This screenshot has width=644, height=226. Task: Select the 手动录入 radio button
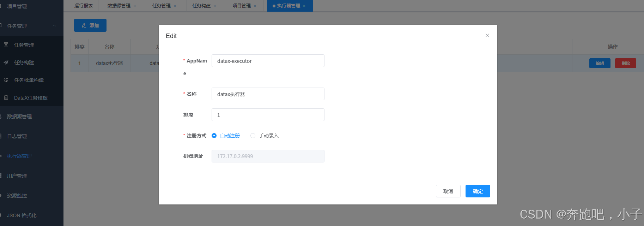coord(253,136)
